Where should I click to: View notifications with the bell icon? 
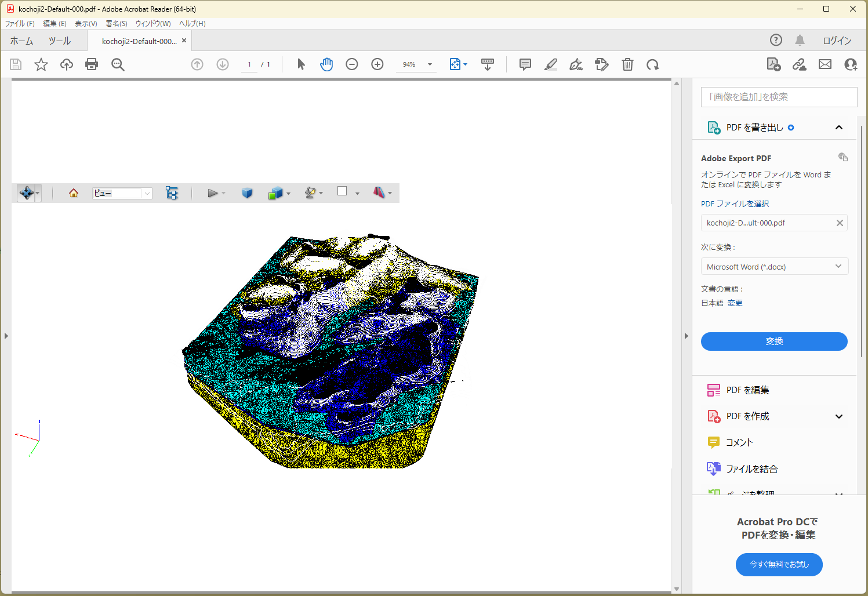coord(800,40)
